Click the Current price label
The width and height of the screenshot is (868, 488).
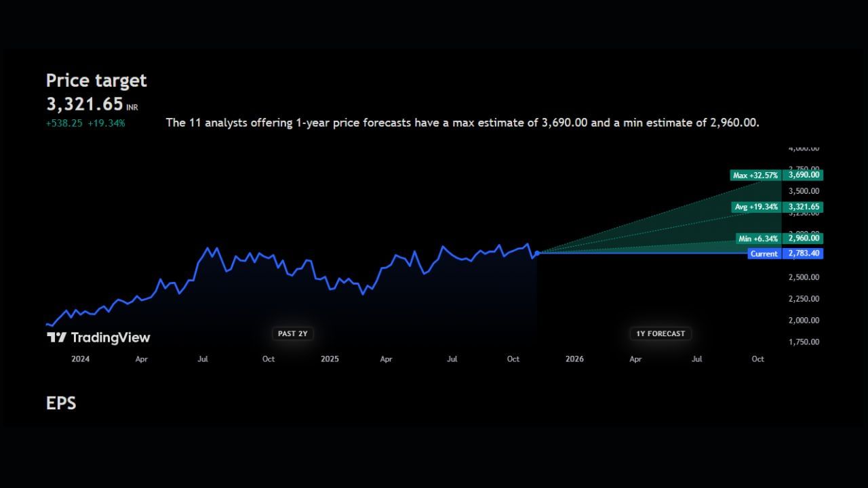[764, 254]
